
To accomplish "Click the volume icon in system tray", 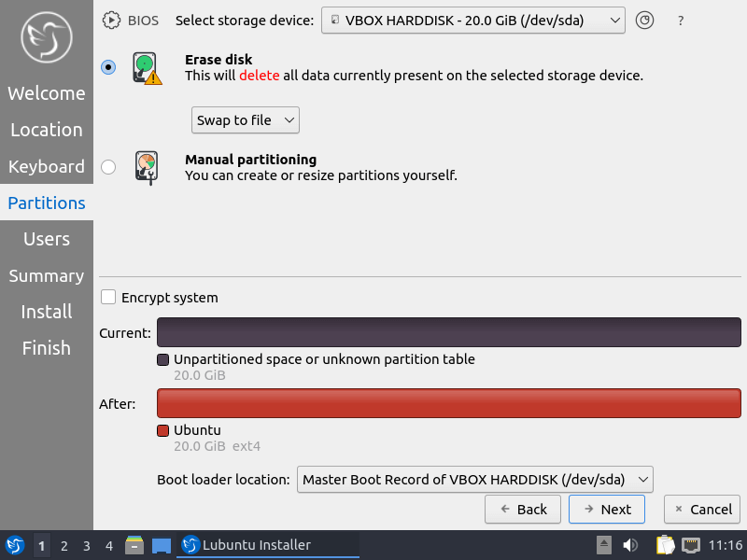I will coord(630,545).
